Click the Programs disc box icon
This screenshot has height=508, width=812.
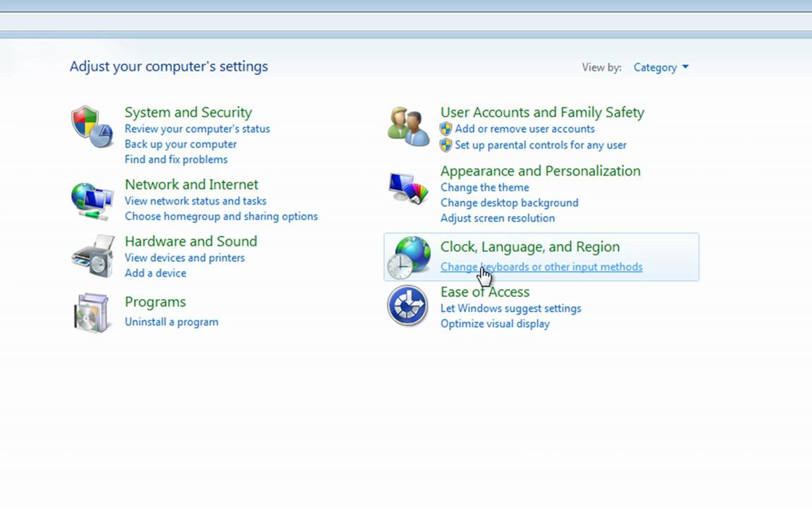(92, 313)
